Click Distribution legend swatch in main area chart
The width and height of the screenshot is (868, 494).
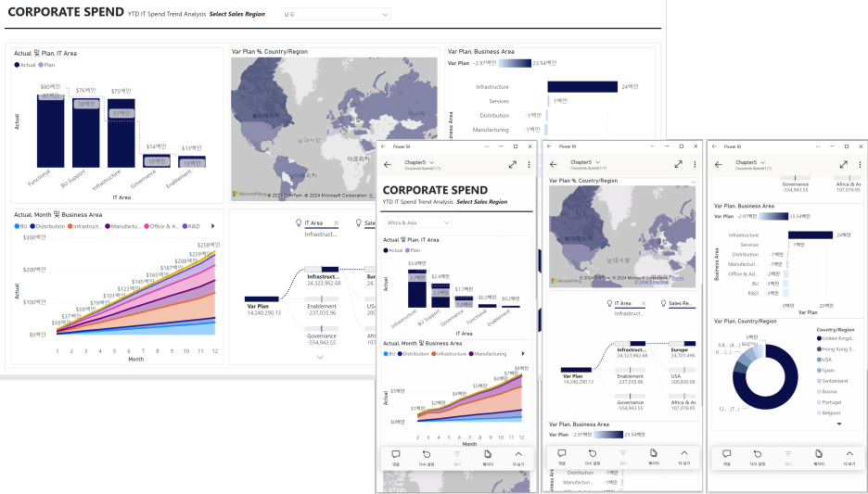[x=32, y=226]
